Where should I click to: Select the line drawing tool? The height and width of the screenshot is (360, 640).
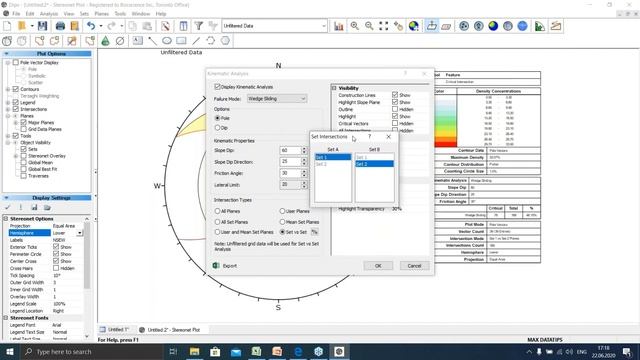(196, 41)
